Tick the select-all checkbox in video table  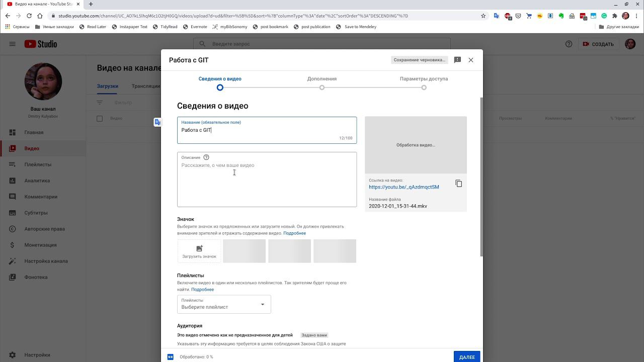coord(100,119)
